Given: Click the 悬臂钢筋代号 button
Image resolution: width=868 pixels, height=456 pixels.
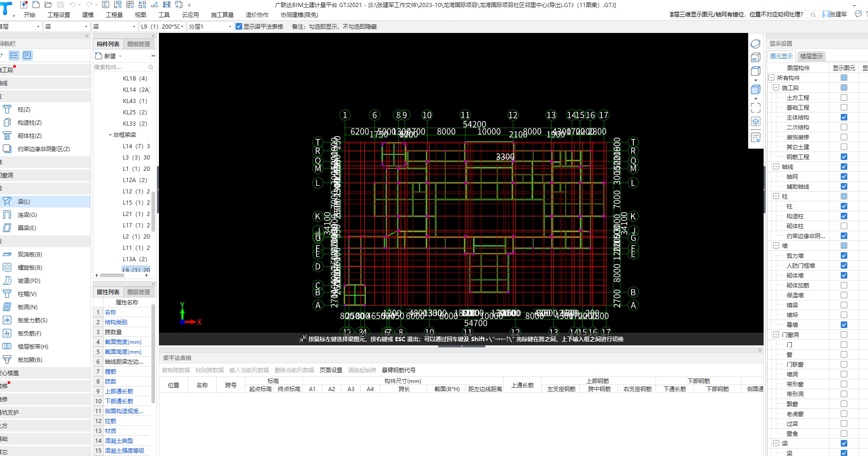Looking at the screenshot, I should tap(399, 370).
